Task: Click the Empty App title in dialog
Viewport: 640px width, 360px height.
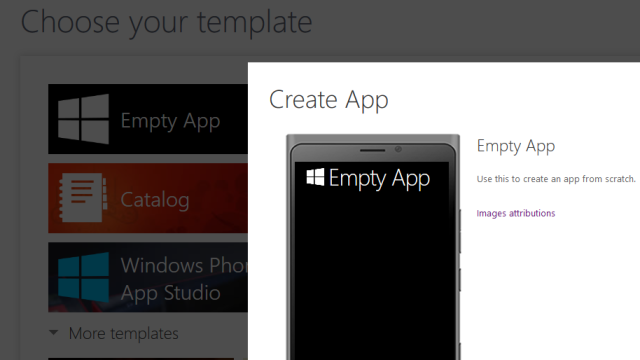Action: click(x=516, y=146)
